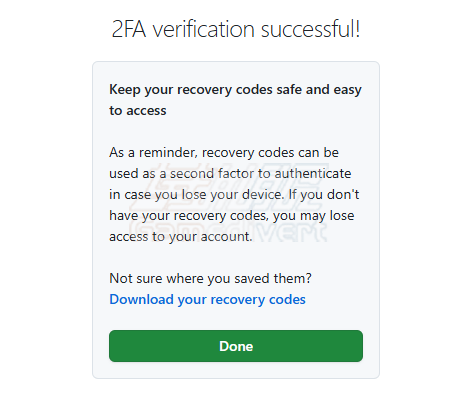Click the "Not sure where you saved them?" text
Screen dimensions: 459x405
pos(210,278)
